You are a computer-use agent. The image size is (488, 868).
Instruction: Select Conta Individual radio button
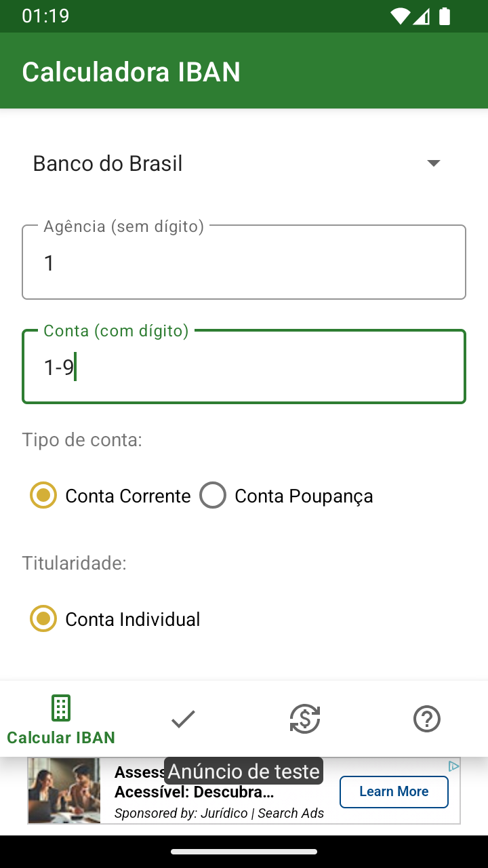point(43,619)
